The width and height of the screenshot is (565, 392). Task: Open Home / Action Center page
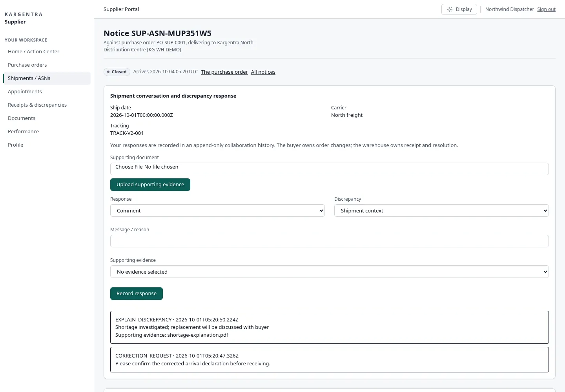[x=47, y=51]
